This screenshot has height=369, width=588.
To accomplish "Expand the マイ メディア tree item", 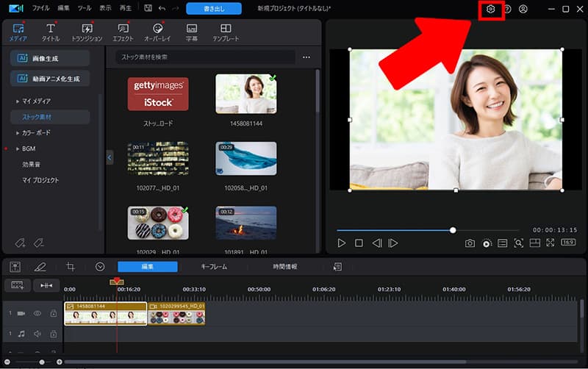I will (x=18, y=101).
